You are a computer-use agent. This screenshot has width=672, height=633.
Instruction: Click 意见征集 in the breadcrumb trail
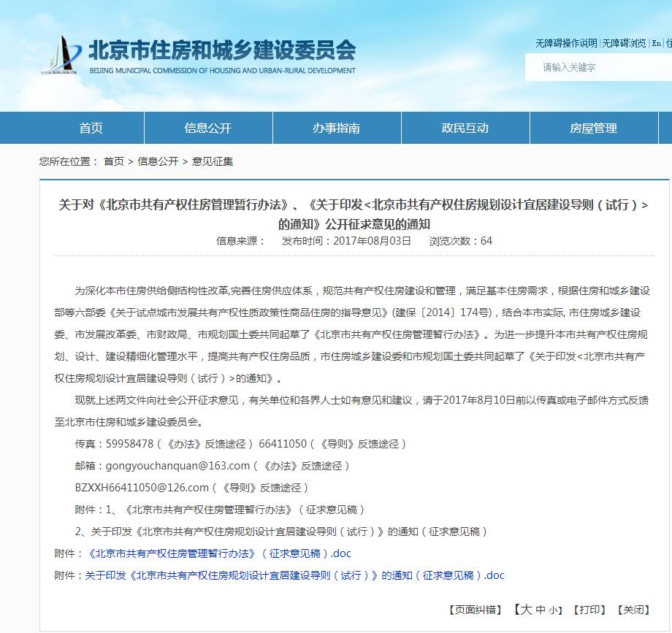pyautogui.click(x=213, y=161)
